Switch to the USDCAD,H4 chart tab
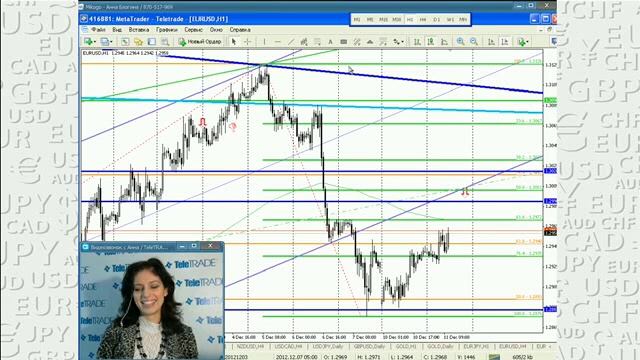Image resolution: width=640 pixels, height=360 pixels. (288, 347)
